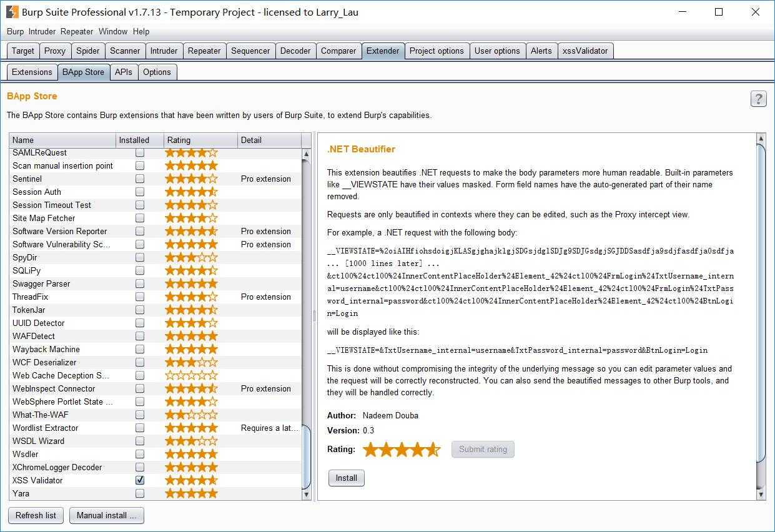Click the Refresh list button
Viewport: 775px width, 532px height.
[x=36, y=515]
